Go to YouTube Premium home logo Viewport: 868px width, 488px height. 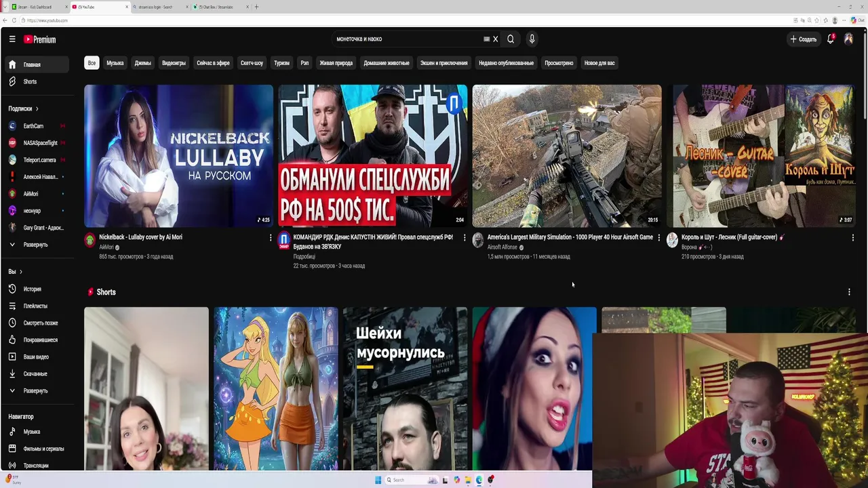[40, 39]
